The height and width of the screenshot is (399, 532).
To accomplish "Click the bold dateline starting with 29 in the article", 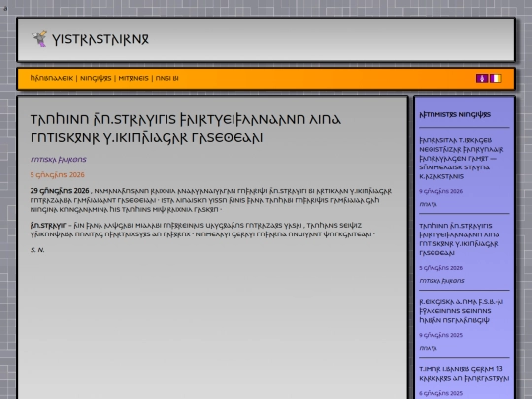I will click(x=59, y=191).
